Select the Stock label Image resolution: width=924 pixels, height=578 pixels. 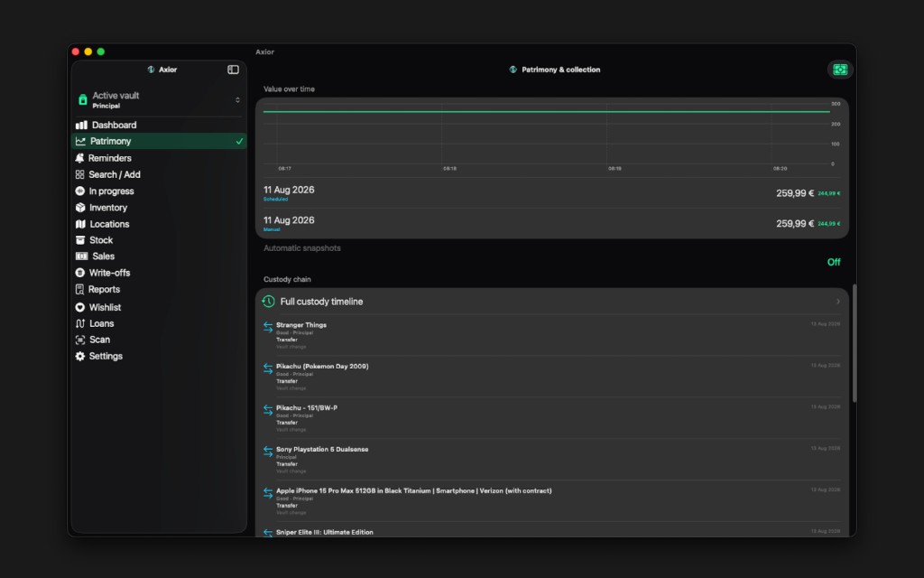tap(101, 240)
